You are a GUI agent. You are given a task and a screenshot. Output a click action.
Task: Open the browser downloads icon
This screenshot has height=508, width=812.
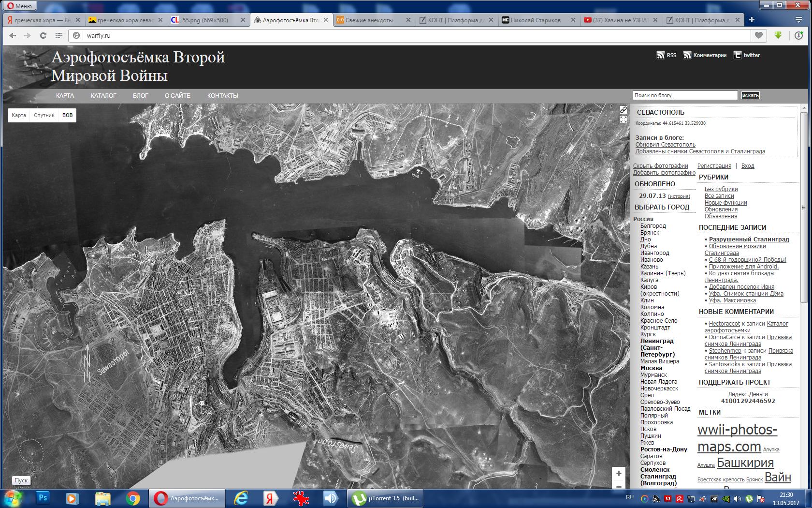coord(798,35)
